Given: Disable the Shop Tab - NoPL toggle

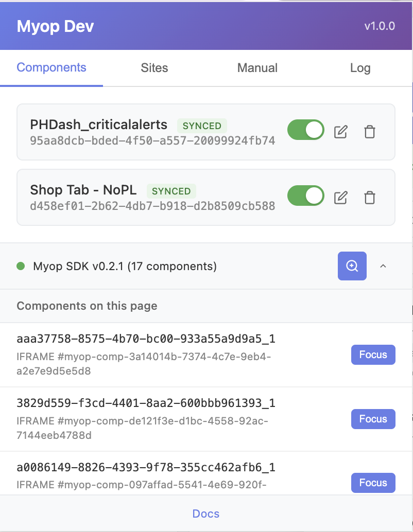Looking at the screenshot, I should pos(305,196).
